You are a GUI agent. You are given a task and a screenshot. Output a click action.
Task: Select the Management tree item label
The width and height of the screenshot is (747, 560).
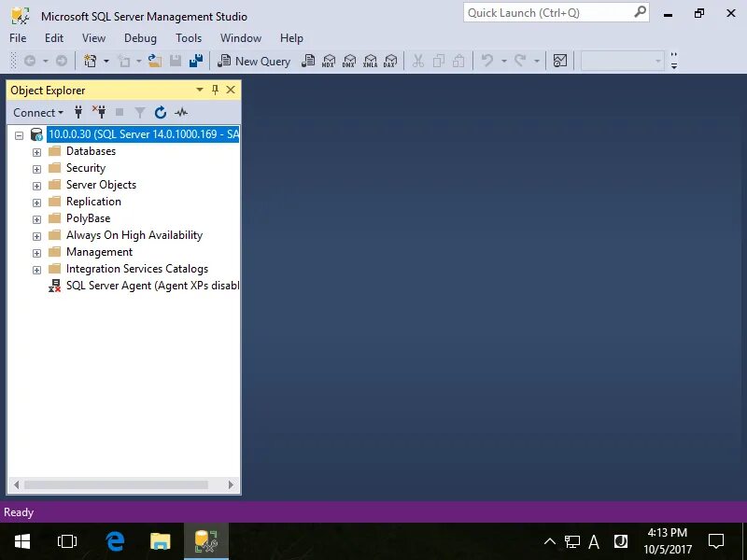99,252
